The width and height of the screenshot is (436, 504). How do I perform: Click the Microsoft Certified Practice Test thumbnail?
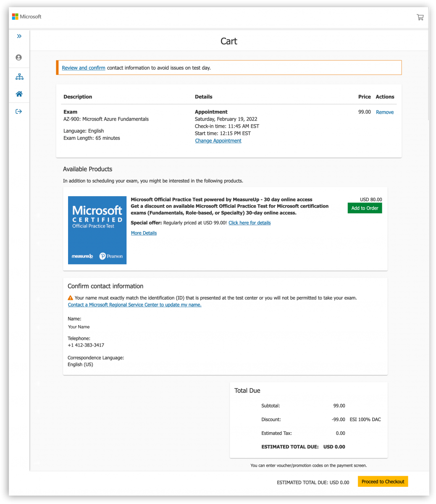pos(97,230)
